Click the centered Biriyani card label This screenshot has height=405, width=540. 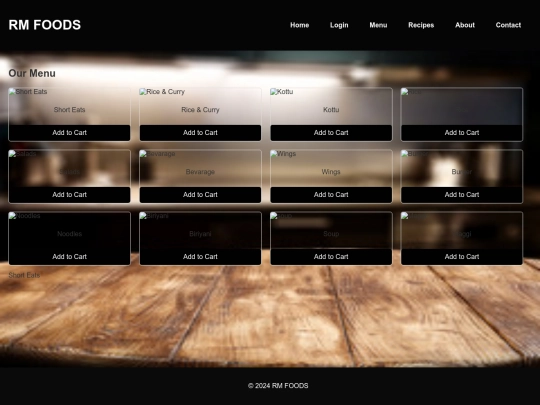click(x=200, y=234)
